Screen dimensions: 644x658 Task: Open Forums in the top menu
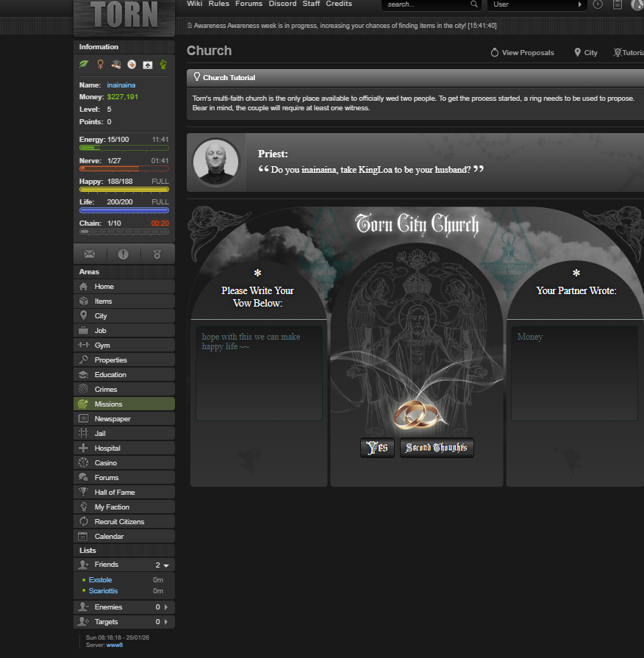point(248,4)
